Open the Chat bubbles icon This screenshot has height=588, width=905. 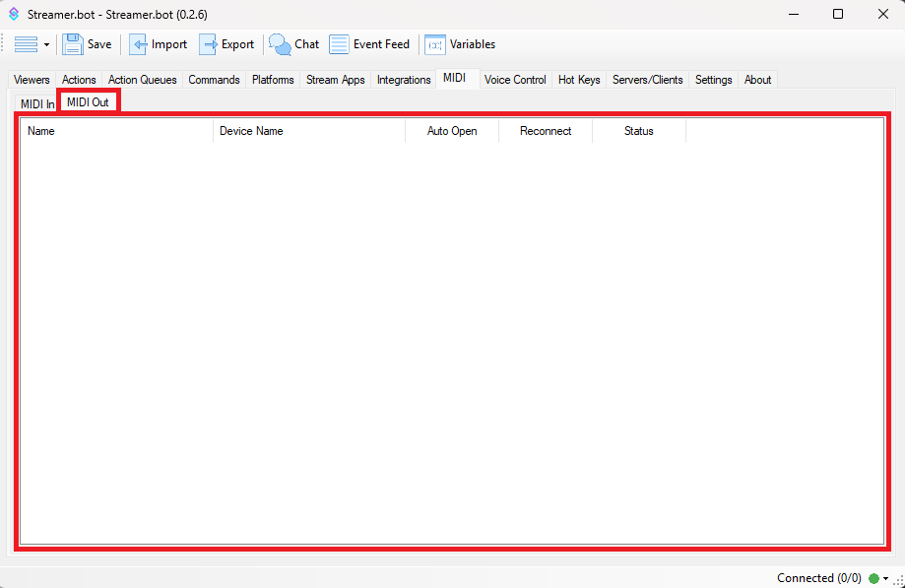[x=281, y=44]
